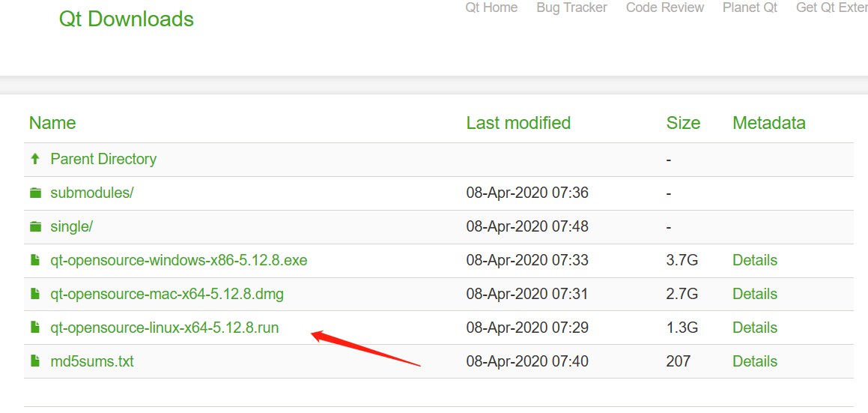
Task: Click the Qt Downloads page title
Action: pyautogui.click(x=126, y=19)
